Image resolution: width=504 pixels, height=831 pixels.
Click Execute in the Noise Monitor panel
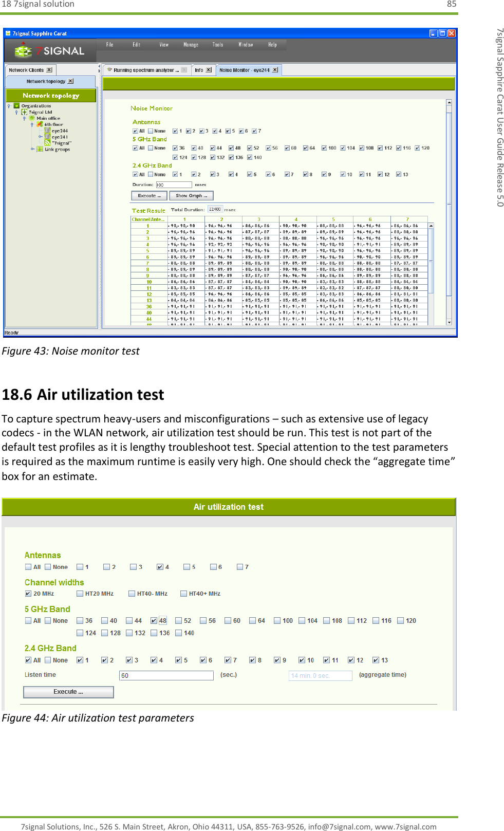point(150,196)
